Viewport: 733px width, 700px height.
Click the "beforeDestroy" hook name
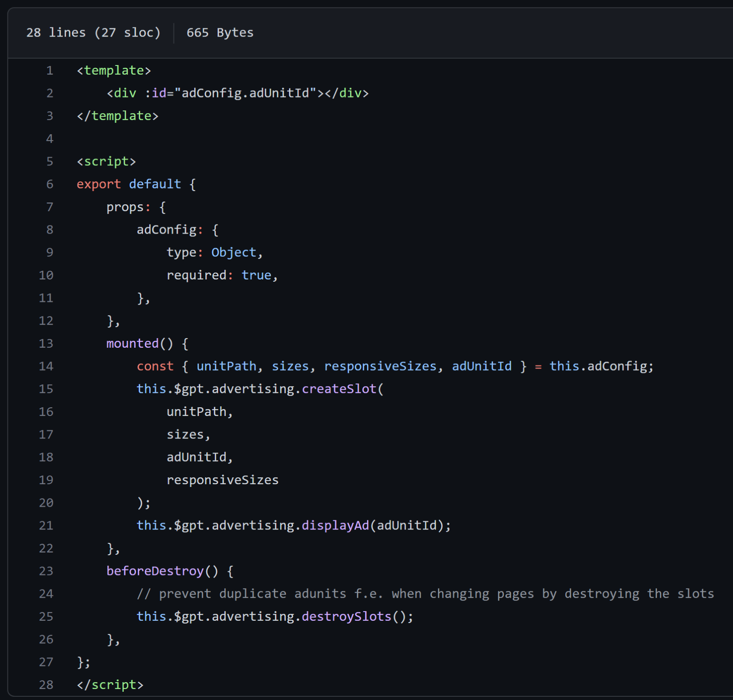click(x=155, y=571)
